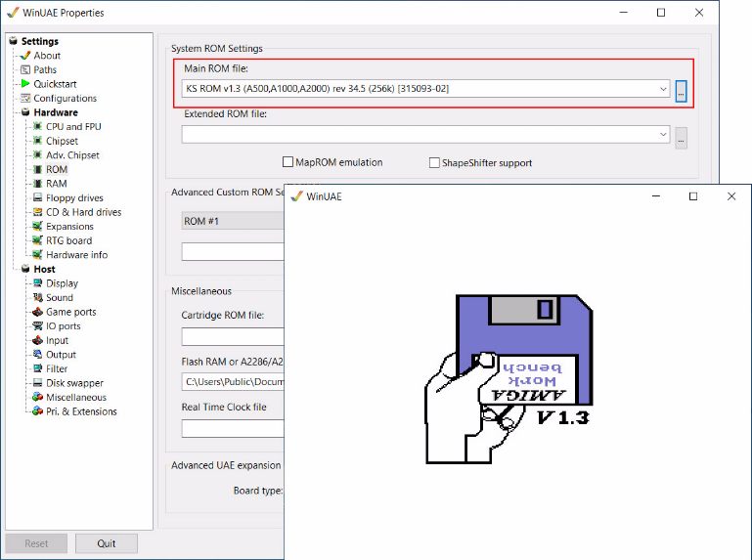Click the Hardware info icon
Viewport: 752px width, 560px height.
click(37, 254)
